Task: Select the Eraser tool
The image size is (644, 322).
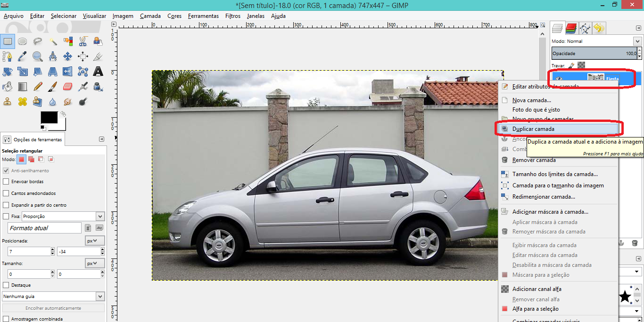Action: (x=67, y=87)
